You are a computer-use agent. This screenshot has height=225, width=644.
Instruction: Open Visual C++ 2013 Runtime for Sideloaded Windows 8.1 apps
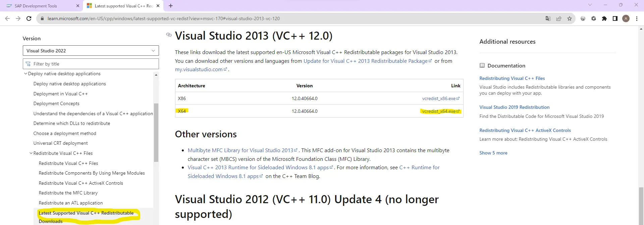coord(260,167)
